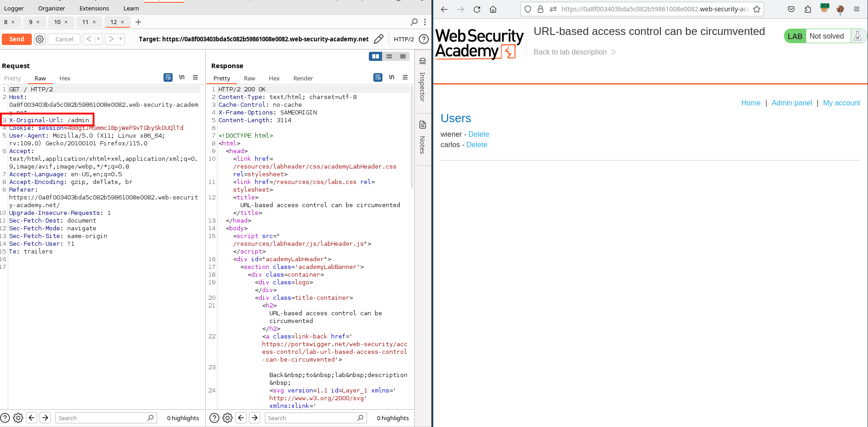Screen dimensions: 868x427
Task: Switch Response view to Raw
Action: coord(249,78)
